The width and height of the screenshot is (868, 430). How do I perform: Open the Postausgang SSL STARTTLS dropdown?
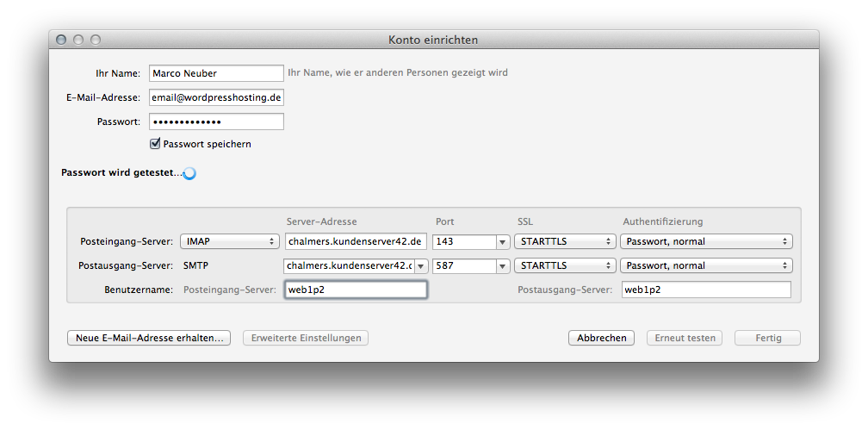coord(565,265)
